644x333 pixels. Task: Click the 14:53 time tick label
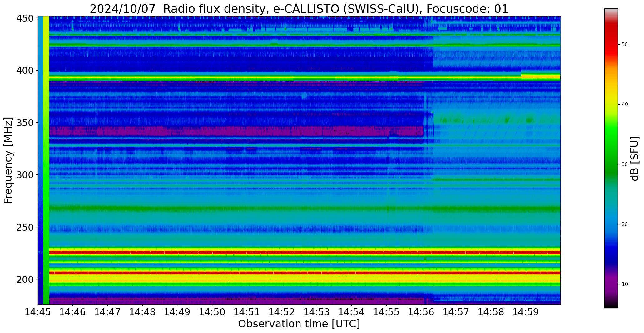pyautogui.click(x=317, y=311)
